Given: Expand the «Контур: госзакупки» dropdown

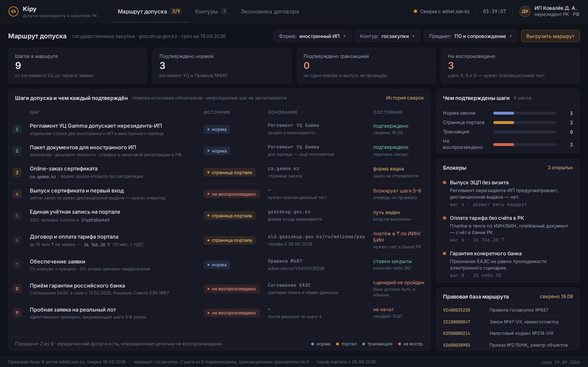Looking at the screenshot, I should pyautogui.click(x=388, y=36).
